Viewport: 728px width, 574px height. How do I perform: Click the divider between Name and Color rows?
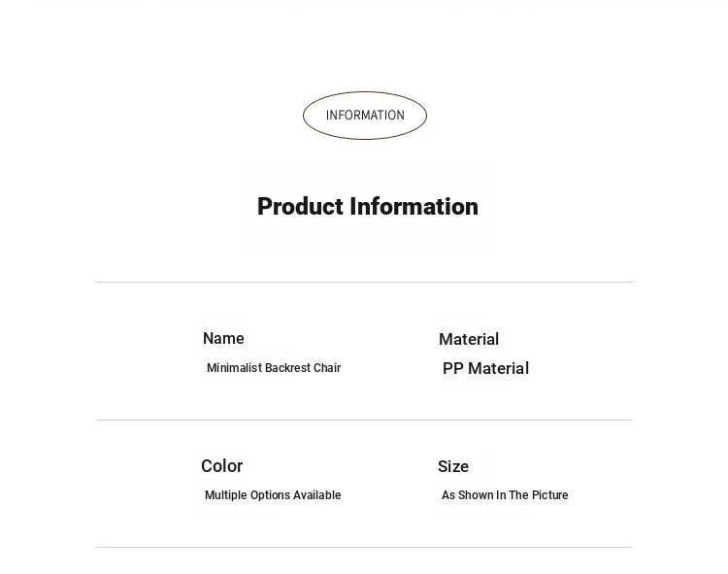tap(364, 421)
